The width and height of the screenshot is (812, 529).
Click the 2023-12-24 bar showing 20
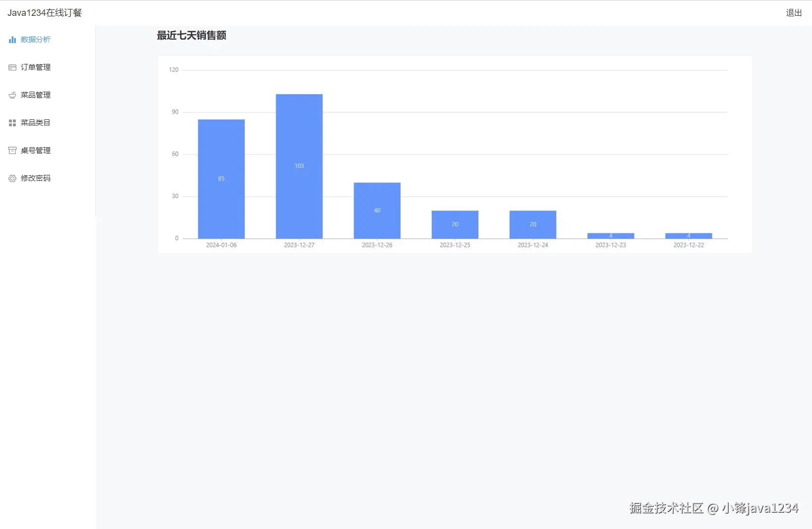pyautogui.click(x=533, y=224)
